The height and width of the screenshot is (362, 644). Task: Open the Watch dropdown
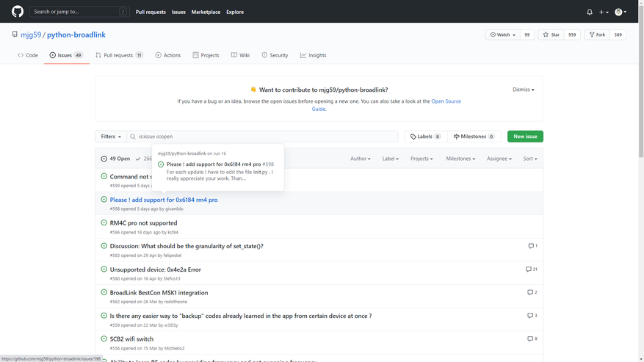point(503,35)
